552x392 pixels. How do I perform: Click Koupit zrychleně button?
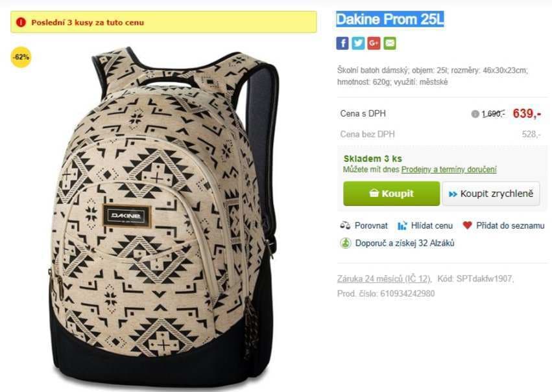491,194
